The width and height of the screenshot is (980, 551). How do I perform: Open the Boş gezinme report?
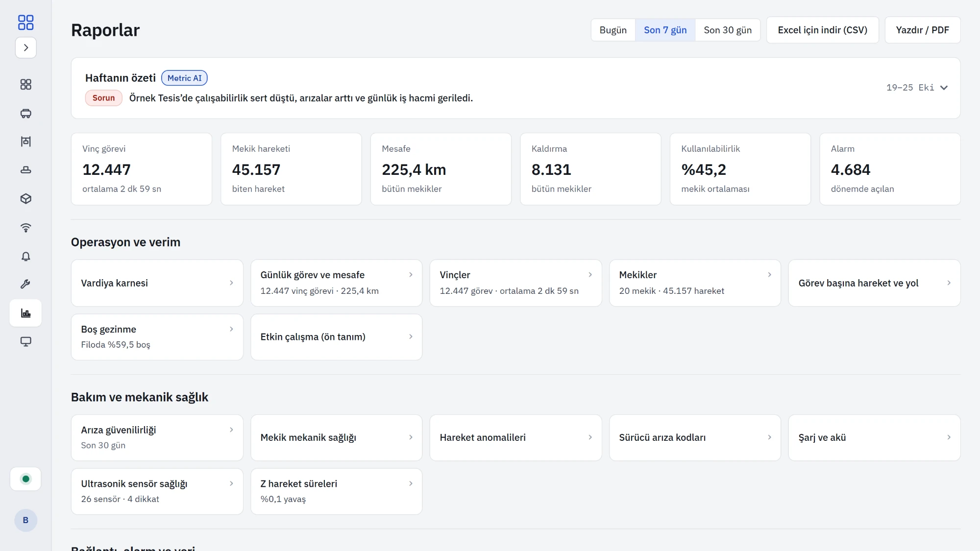click(157, 337)
